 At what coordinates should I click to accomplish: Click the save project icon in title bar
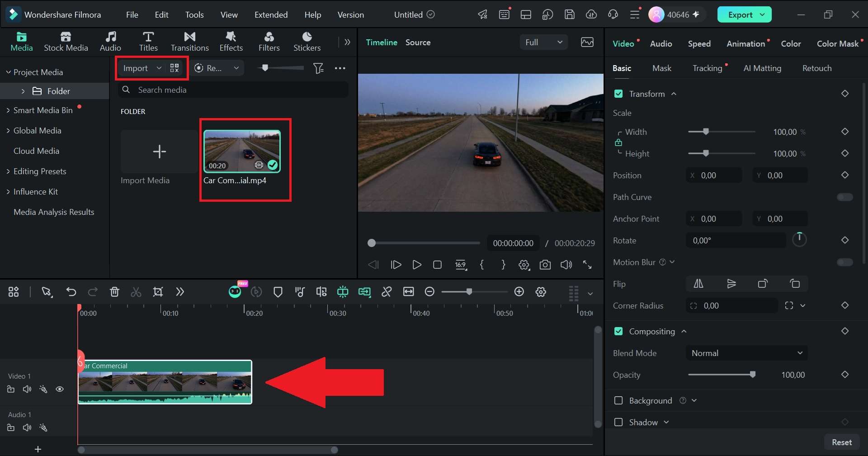pos(570,14)
